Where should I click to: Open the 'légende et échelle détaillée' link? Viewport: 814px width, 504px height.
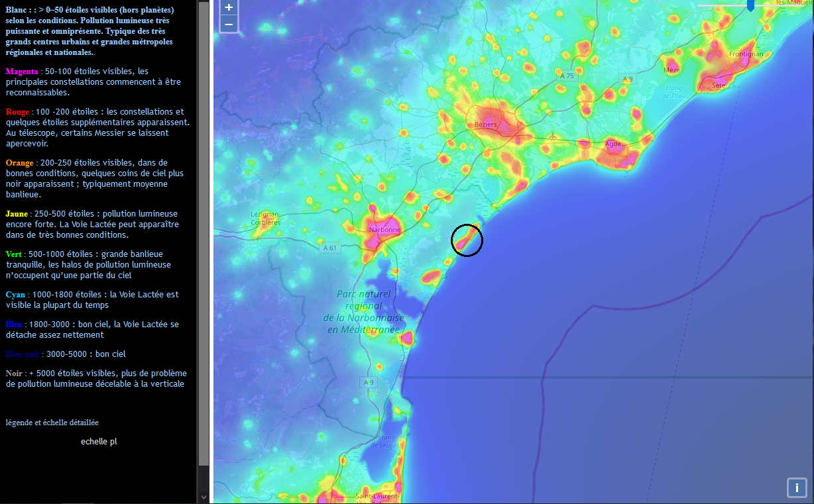point(52,422)
